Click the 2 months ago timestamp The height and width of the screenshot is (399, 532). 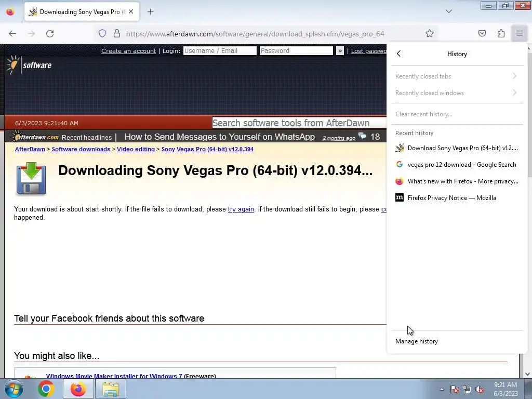pos(339,138)
